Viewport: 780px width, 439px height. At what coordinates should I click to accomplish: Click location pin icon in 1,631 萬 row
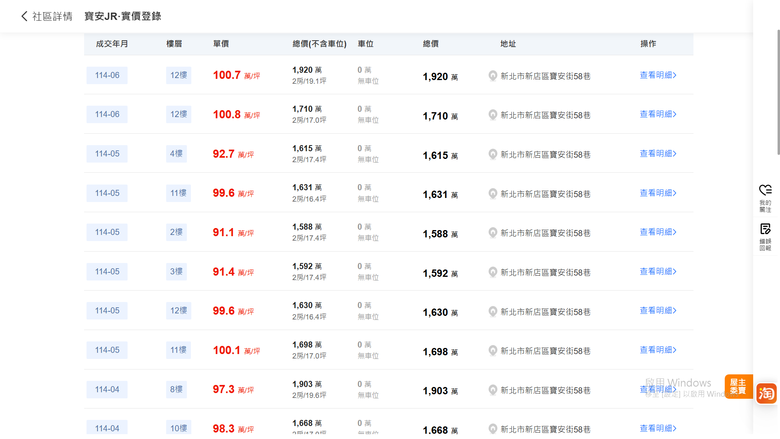point(492,193)
